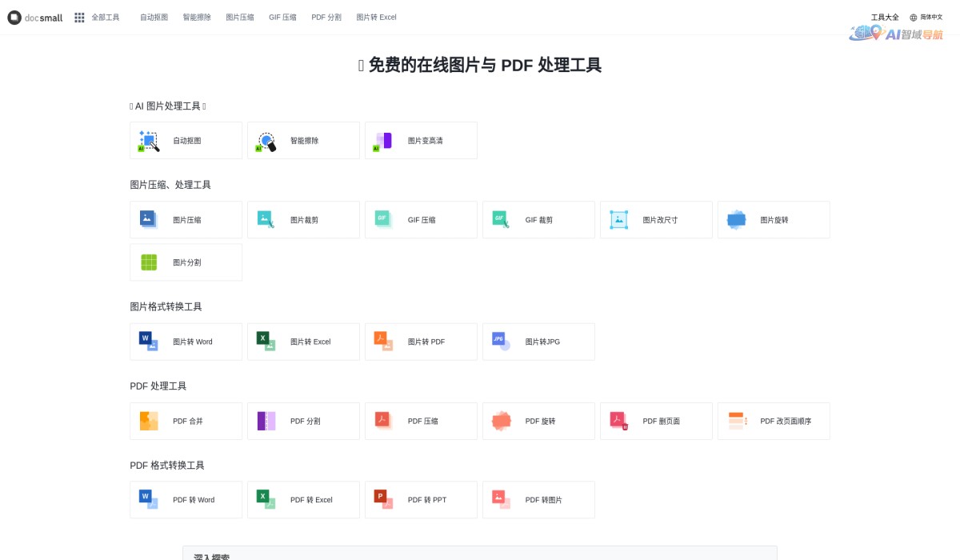Launch the PDF 删页面 tool
The image size is (960, 560).
[656, 421]
